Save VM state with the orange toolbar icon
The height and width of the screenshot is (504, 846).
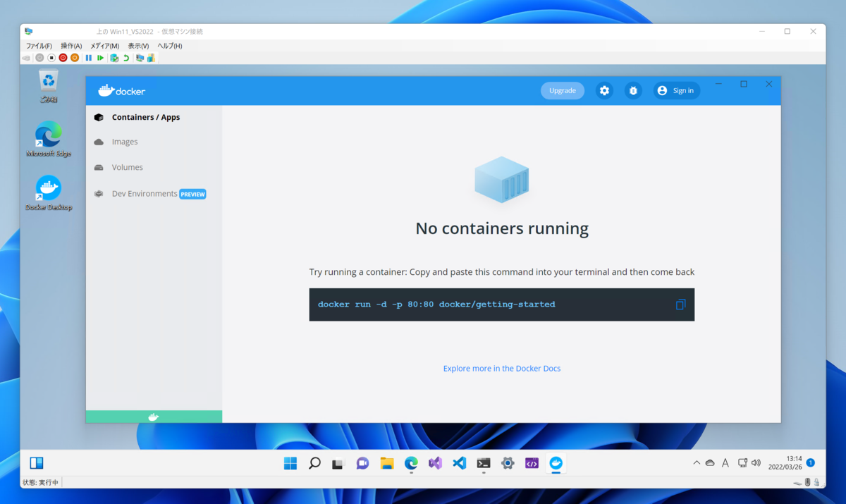(x=75, y=57)
